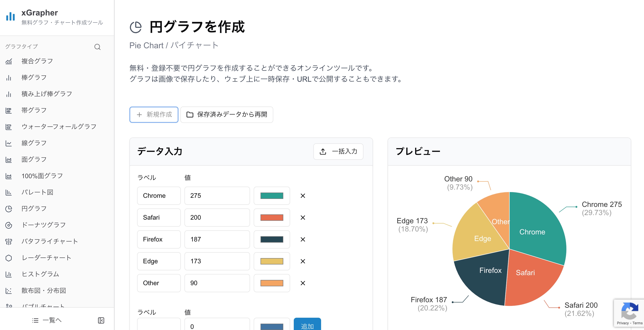Remove the Firefox data row
The width and height of the screenshot is (644, 330).
(x=302, y=239)
